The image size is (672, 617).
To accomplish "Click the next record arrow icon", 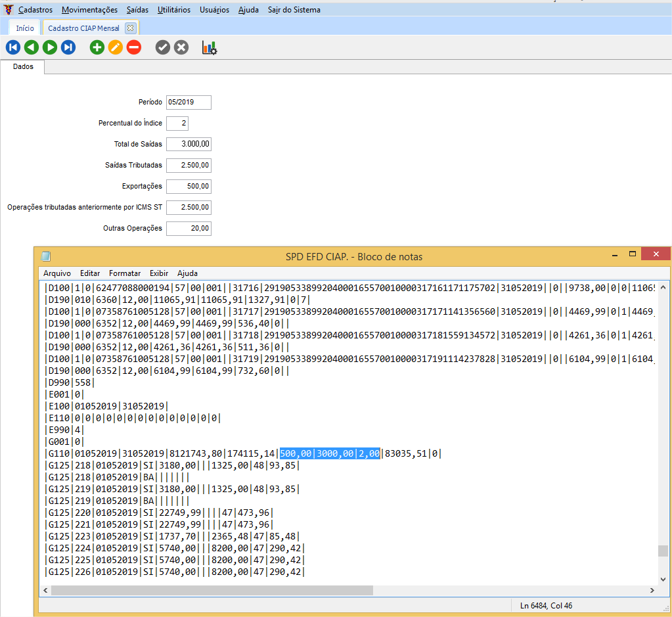I will click(x=49, y=47).
